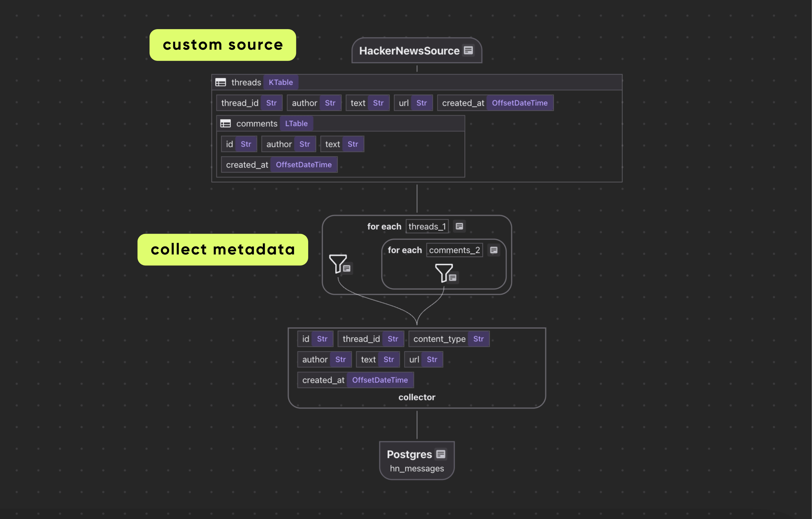This screenshot has height=519, width=812.
Task: Click the collect metadata label
Action: 223,249
